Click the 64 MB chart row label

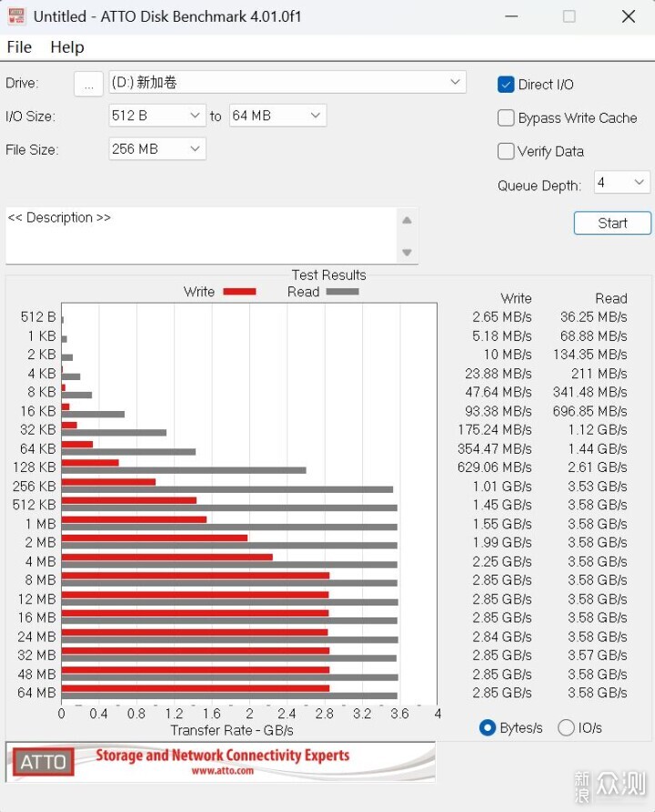(36, 692)
